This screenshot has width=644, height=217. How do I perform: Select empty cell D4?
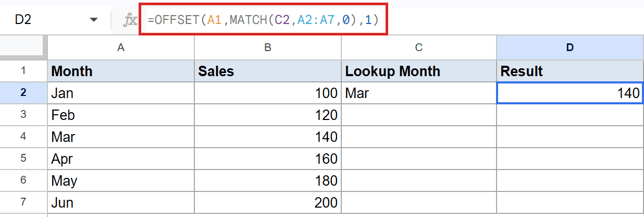pos(570,137)
